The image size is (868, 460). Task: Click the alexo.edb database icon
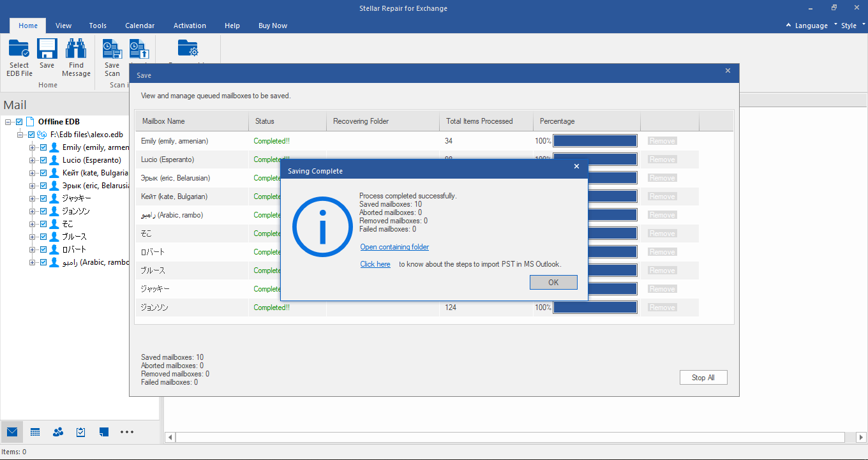point(42,135)
